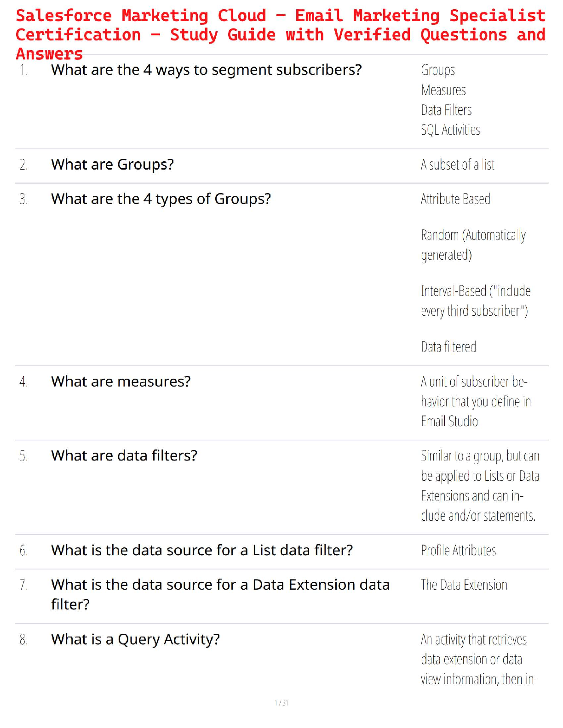Click the "What are Groups?" question
Screen dimensions: 563x728
pos(112,165)
